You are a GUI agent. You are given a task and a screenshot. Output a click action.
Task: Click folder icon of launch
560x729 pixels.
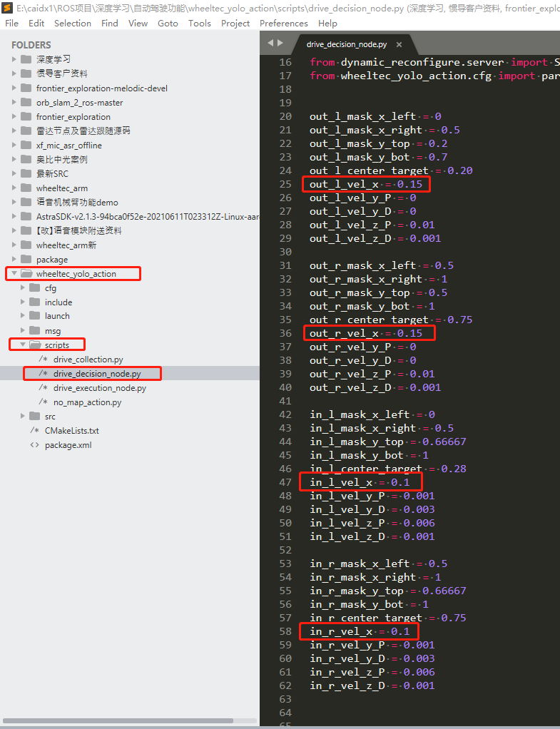(34, 316)
